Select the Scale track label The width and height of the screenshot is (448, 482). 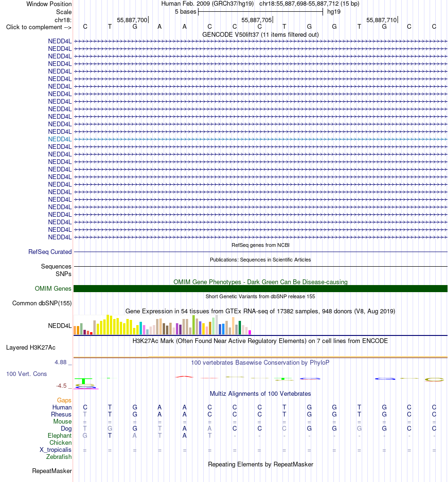click(64, 12)
